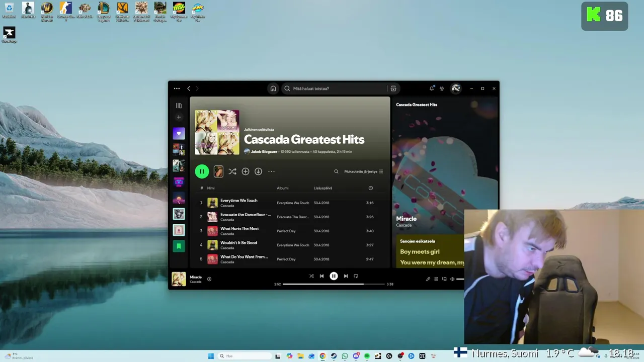Open 'Miracle' title in the bottom player bar
The height and width of the screenshot is (362, 644).
[x=196, y=277]
